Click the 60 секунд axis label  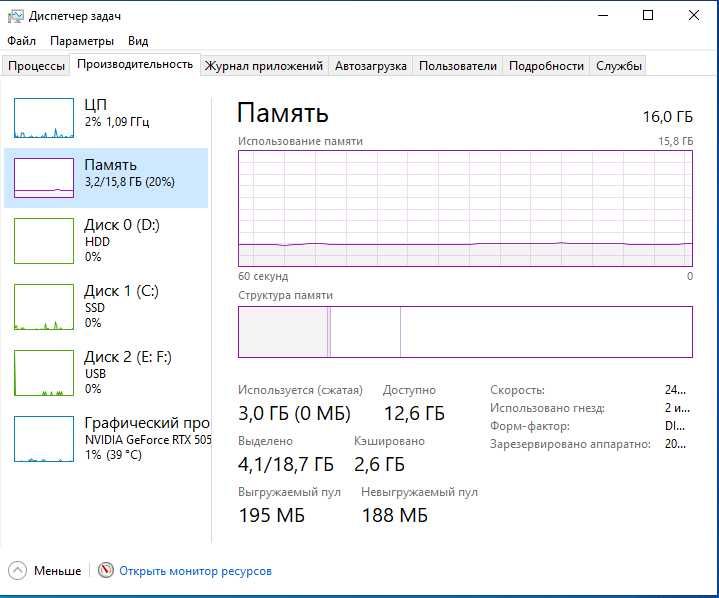[263, 276]
